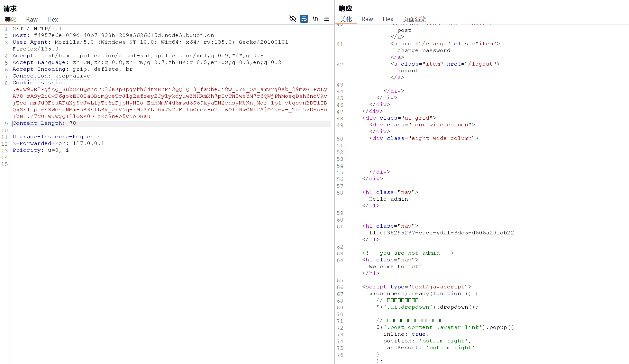Open response 页面渲染 render tab
The height and width of the screenshot is (364, 629).
coord(414,19)
